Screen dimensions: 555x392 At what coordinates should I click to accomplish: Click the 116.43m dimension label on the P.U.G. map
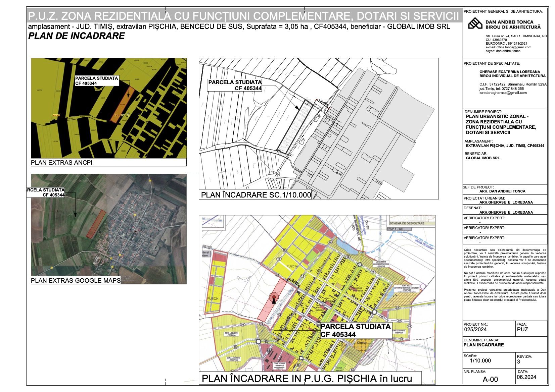click(294, 281)
